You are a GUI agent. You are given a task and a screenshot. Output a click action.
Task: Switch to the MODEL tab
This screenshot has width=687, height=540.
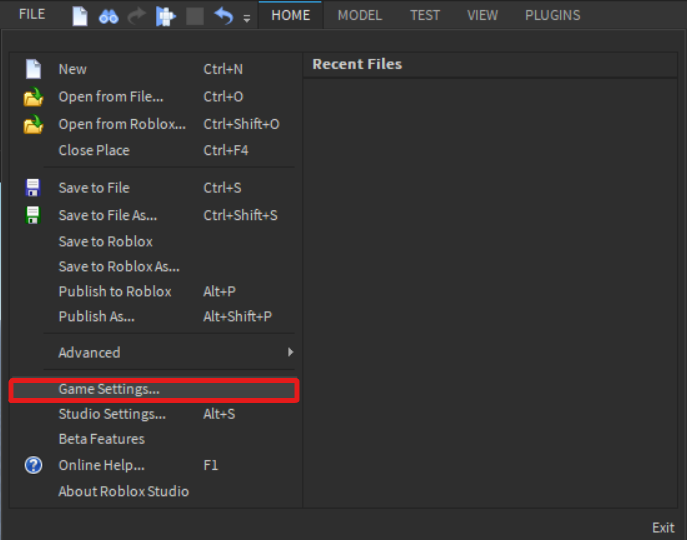(x=360, y=15)
